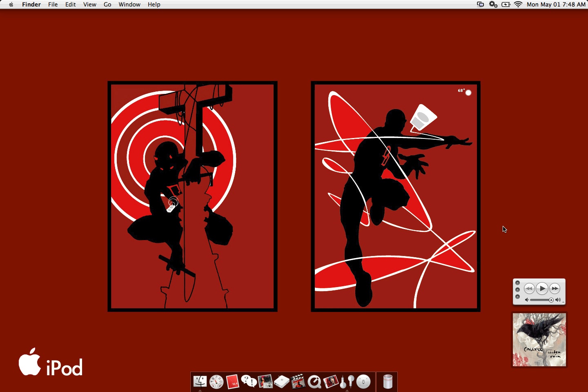The width and height of the screenshot is (588, 392).
Task: Open Finder from the Dock
Action: pos(200,382)
